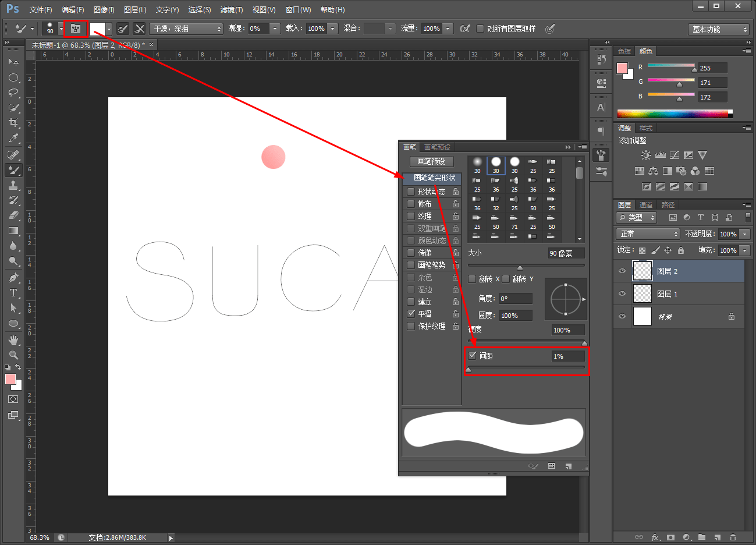
Task: Enable the 传递 checkbox
Action: 411,253
